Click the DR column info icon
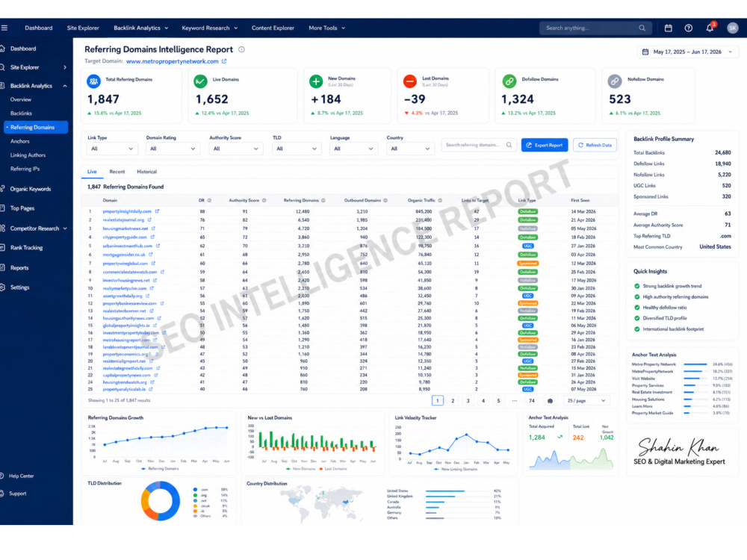 [x=209, y=200]
